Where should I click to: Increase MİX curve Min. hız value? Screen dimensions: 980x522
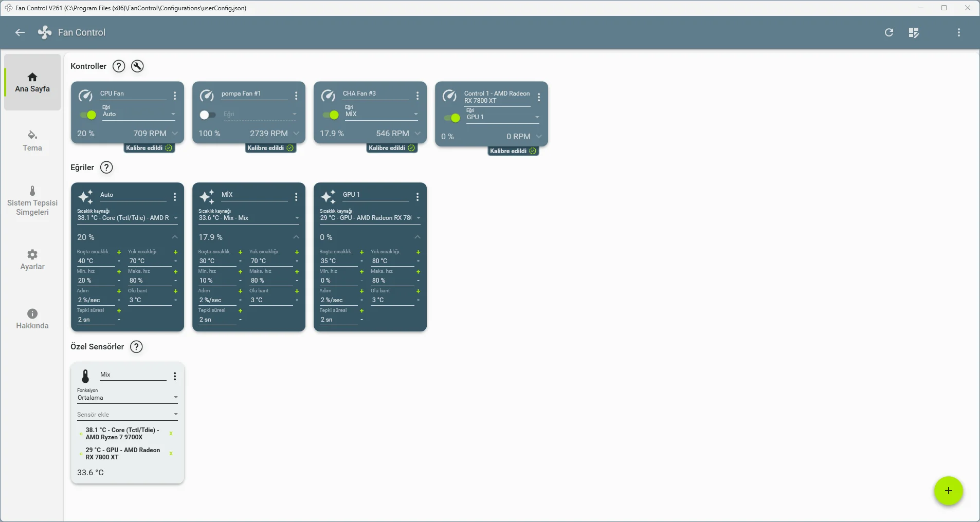[x=241, y=272]
